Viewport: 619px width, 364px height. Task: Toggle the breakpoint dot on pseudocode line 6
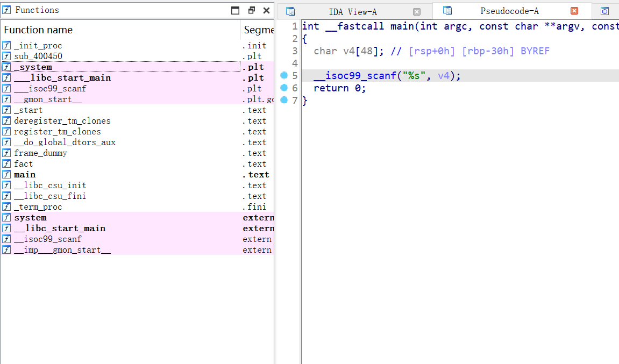[284, 88]
